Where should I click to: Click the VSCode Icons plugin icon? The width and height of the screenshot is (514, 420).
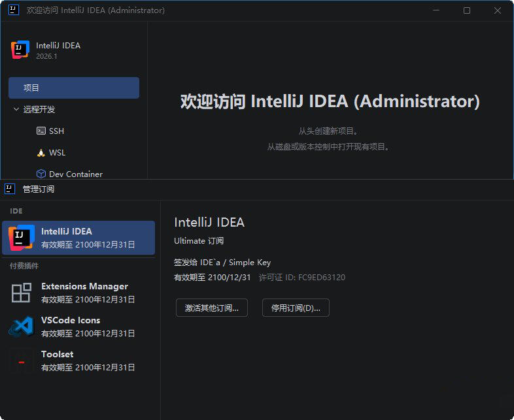click(22, 327)
